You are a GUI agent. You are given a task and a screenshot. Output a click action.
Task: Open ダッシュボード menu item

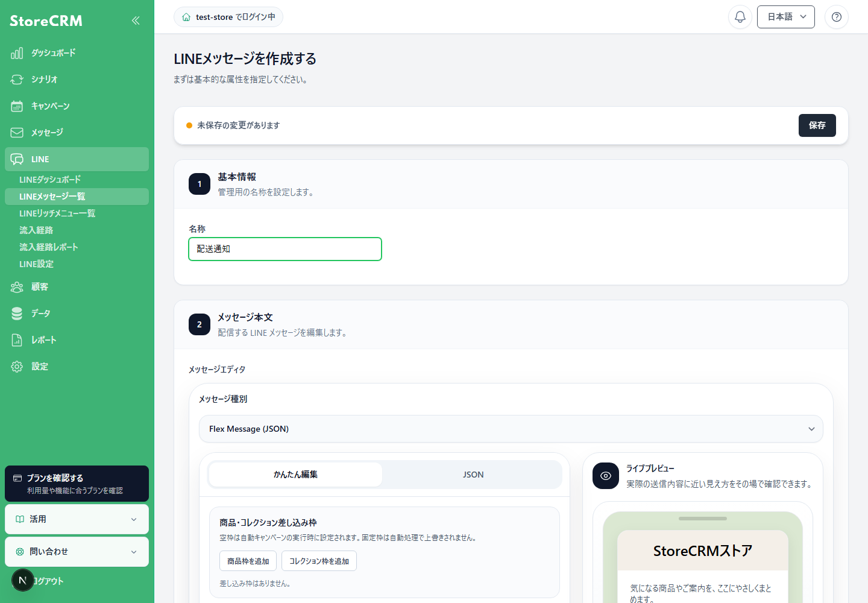tap(77, 53)
